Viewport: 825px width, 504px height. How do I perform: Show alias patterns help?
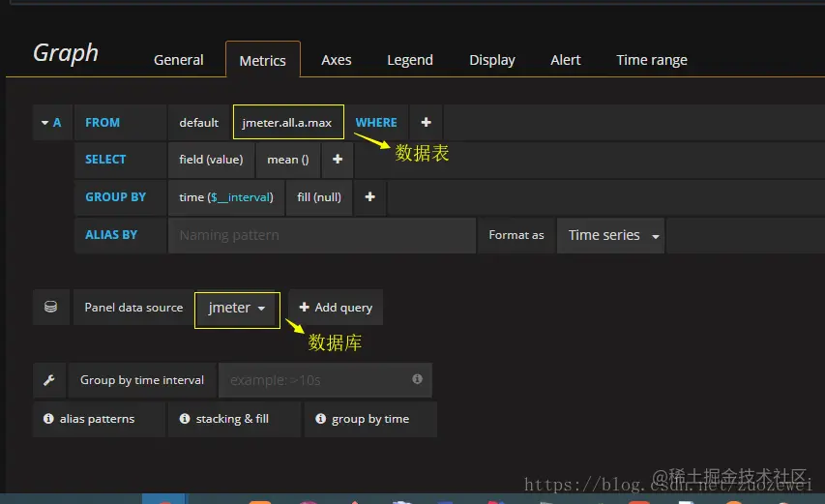click(99, 419)
